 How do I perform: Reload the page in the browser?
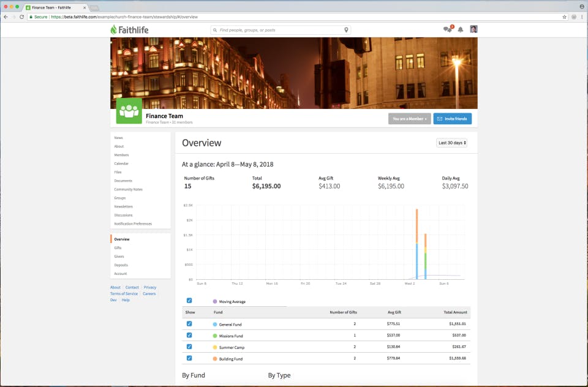pyautogui.click(x=22, y=17)
